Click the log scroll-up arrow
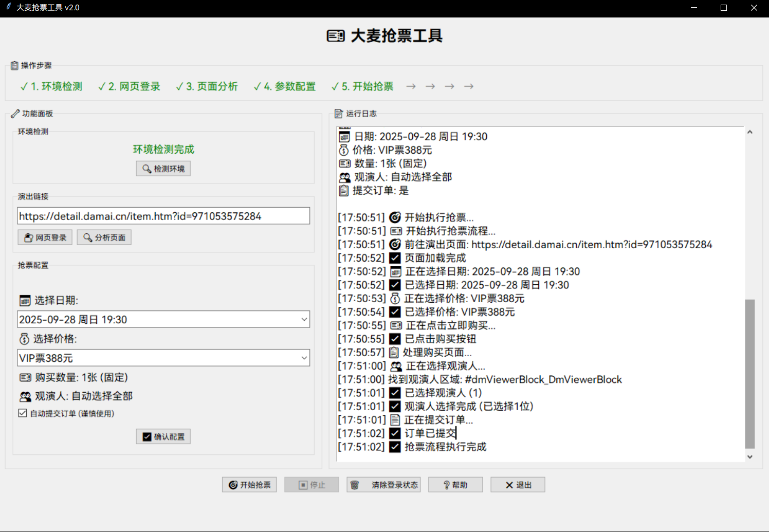Viewport: 769px width, 532px height. coord(749,133)
